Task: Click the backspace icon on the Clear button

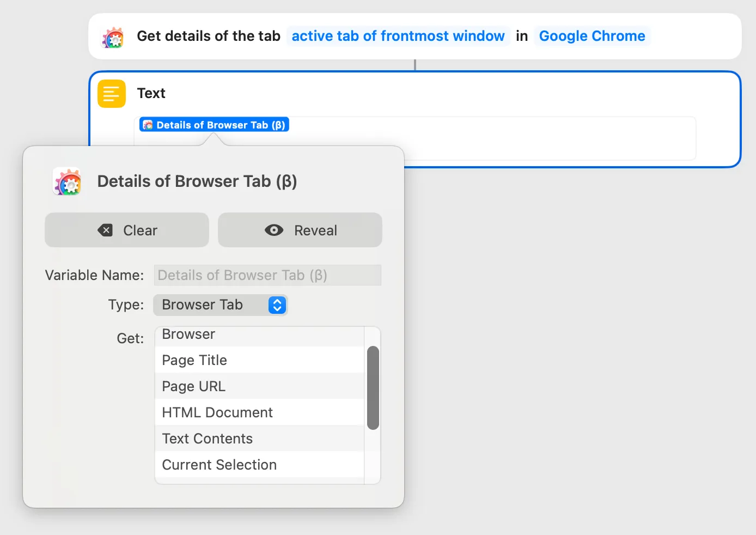Action: pos(105,230)
